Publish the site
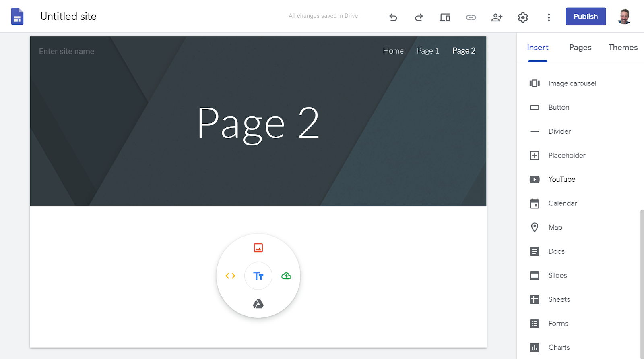 tap(586, 17)
